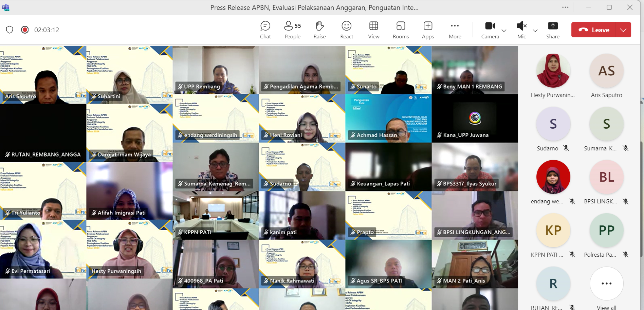
Task: Click the shield security icon
Action: pyautogui.click(x=10, y=30)
